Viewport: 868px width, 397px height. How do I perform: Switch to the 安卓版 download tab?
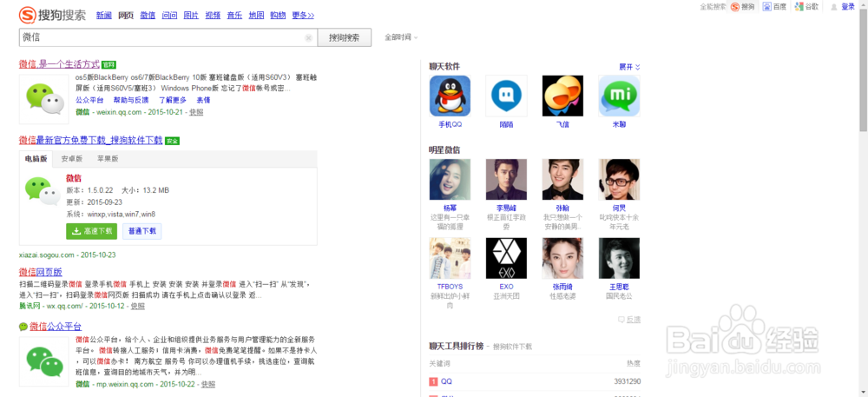pyautogui.click(x=71, y=159)
